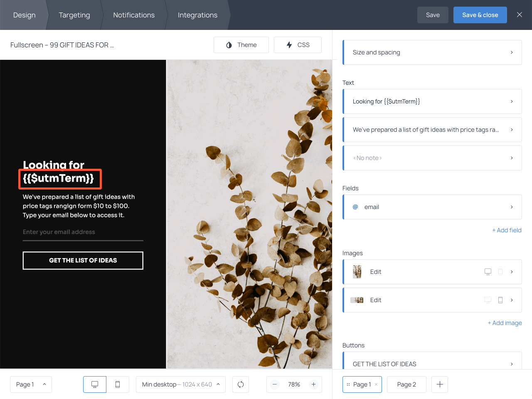Click the Save & close button
The width and height of the screenshot is (532, 399).
click(x=480, y=15)
